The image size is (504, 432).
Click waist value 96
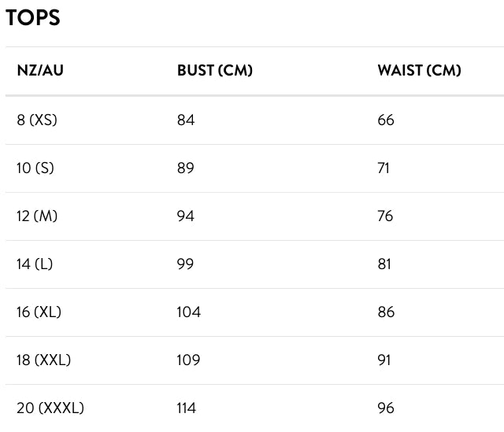click(386, 408)
